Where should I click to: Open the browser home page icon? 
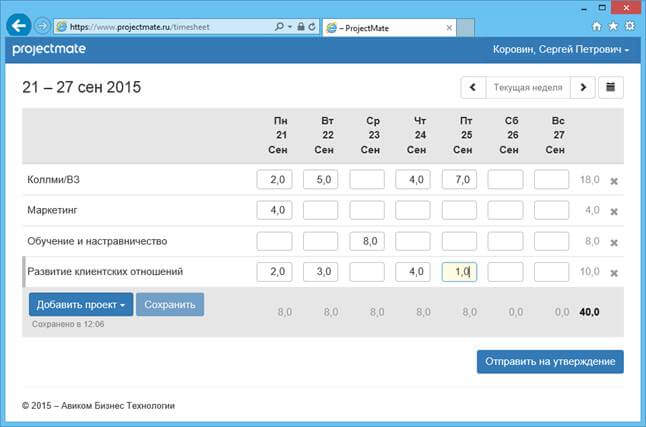[597, 26]
